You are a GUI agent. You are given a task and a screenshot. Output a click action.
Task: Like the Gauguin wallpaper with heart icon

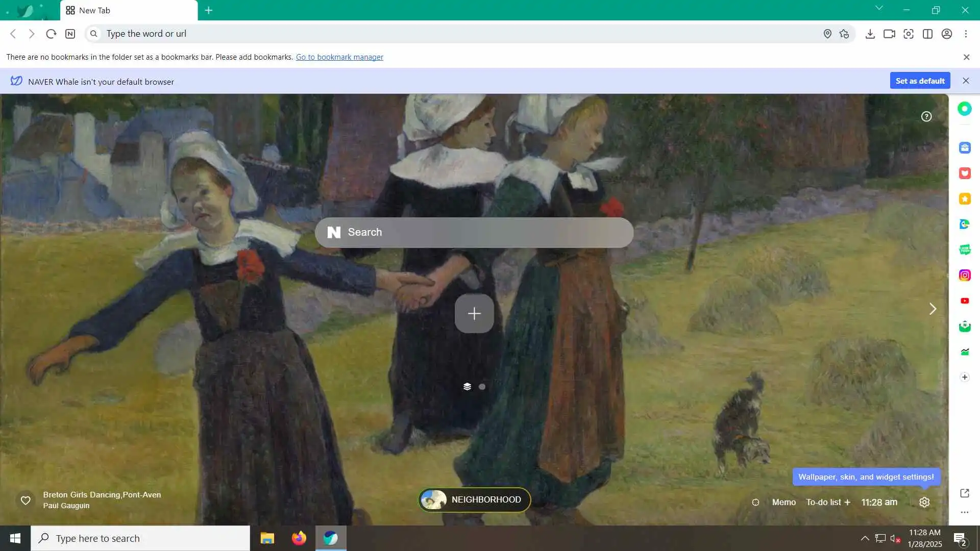click(x=26, y=500)
